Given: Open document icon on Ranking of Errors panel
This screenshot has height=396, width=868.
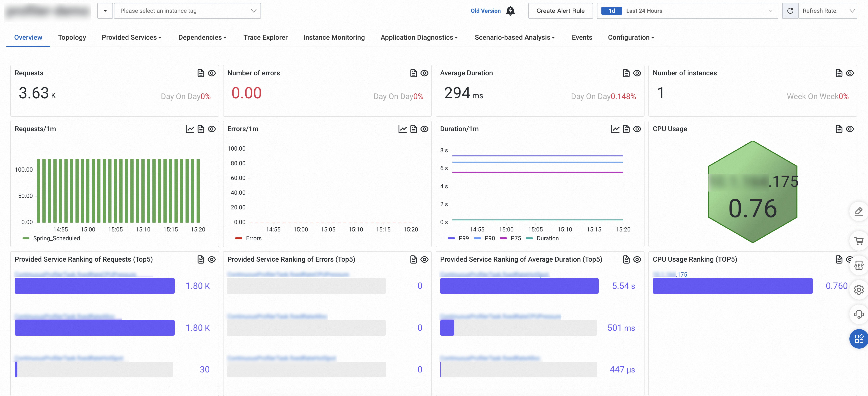Looking at the screenshot, I should tap(413, 260).
